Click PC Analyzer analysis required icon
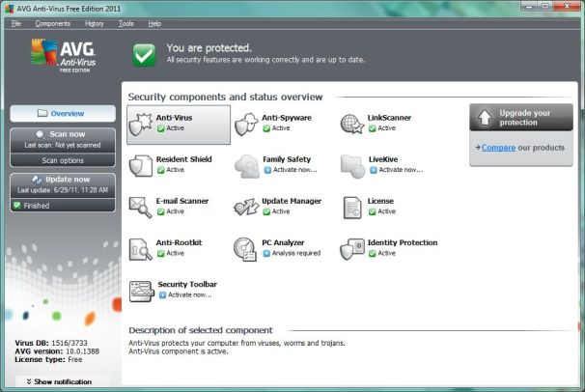The height and width of the screenshot is (392, 585). [x=266, y=253]
